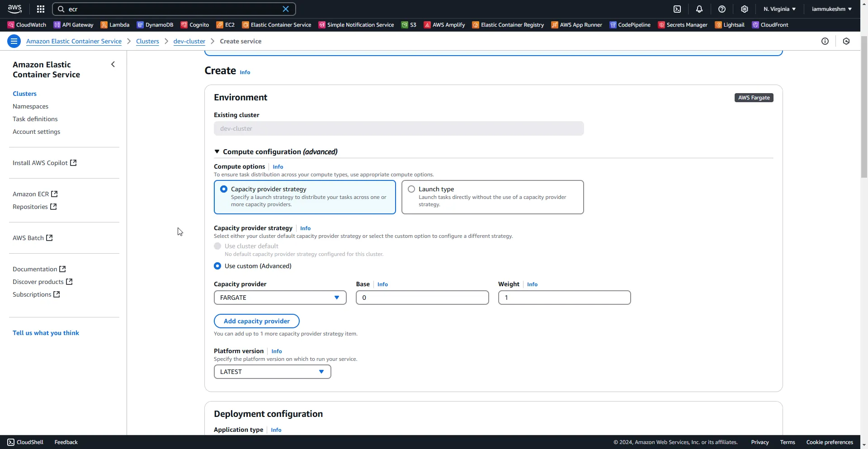Viewport: 868px width, 449px height.
Task: Open the LATEST platform version dropdown
Action: tap(272, 372)
